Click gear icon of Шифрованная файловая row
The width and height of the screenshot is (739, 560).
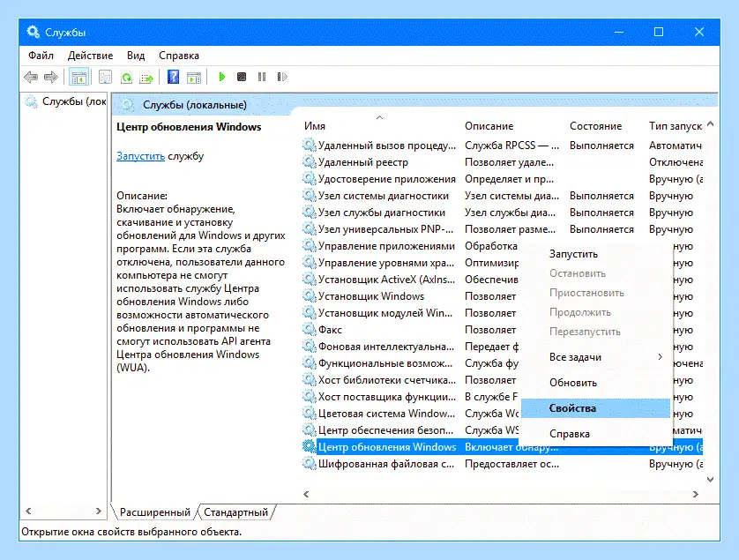point(309,464)
